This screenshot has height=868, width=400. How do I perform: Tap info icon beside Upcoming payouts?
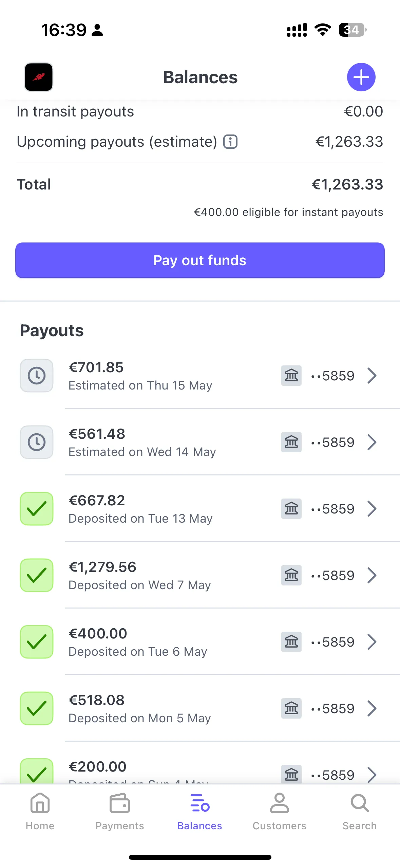[230, 142]
